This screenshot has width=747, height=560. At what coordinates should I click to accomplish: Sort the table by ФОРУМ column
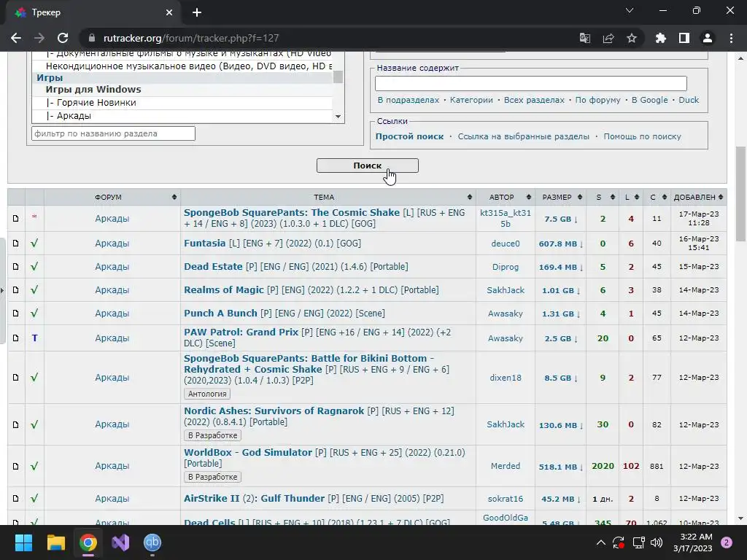pos(112,197)
